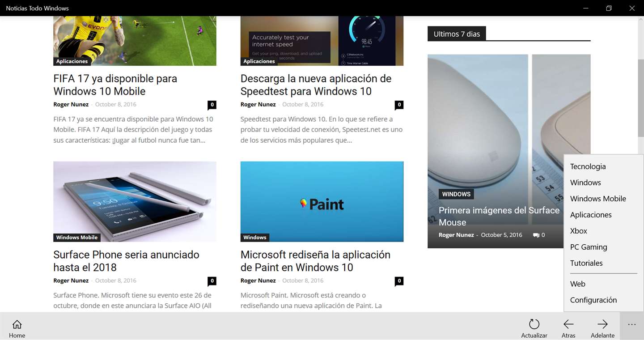Click the FIFA 17 excerpt paragraph

[x=134, y=130]
